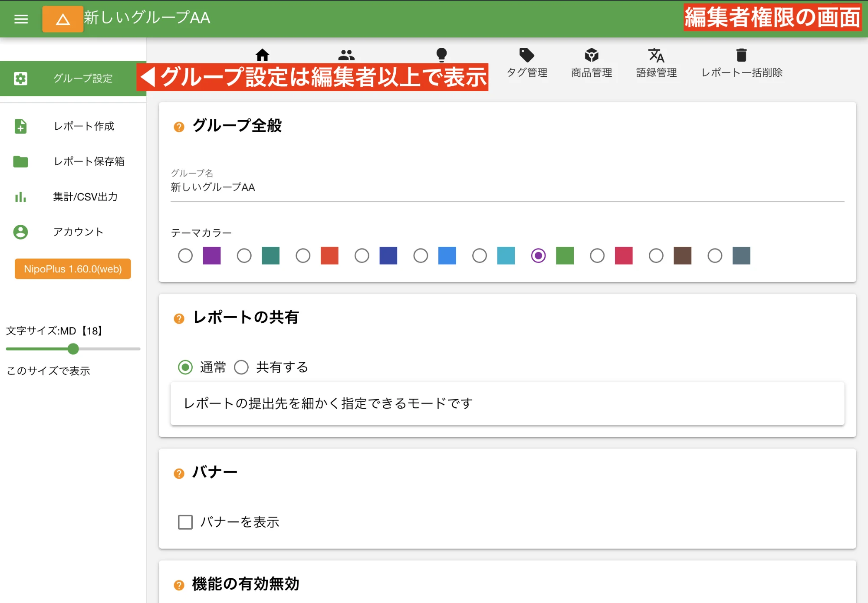Open the members icon in the toolbar
The width and height of the screenshot is (868, 603).
click(346, 55)
